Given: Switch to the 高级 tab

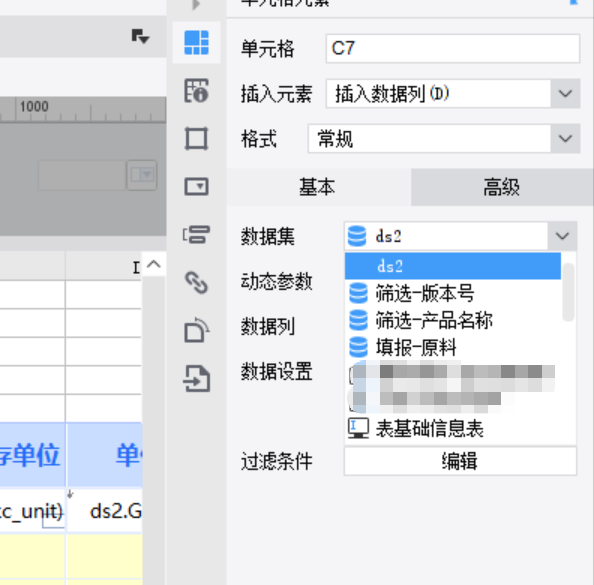Looking at the screenshot, I should point(502,187).
